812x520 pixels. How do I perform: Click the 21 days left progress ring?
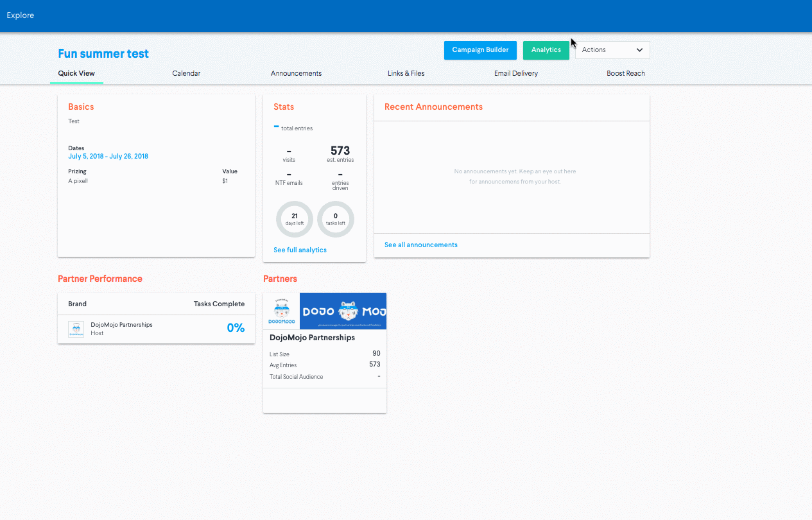coord(295,220)
